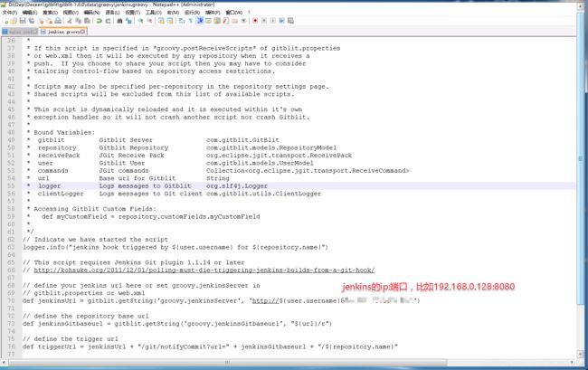Open the 语言(L) menu

(112, 13)
